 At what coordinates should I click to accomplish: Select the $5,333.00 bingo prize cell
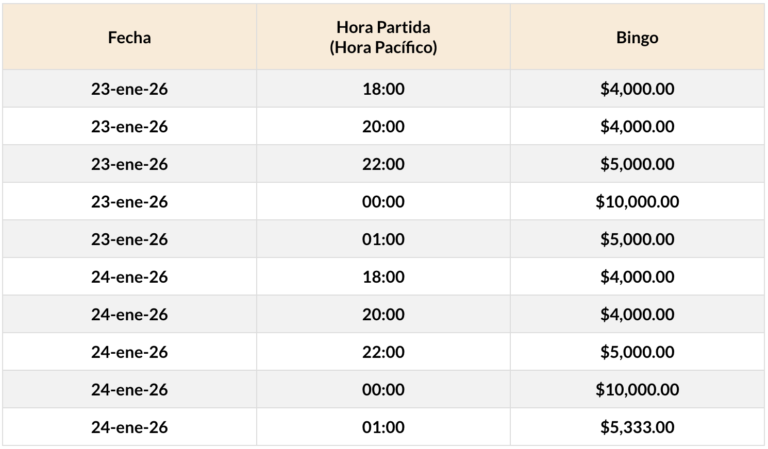click(x=637, y=427)
